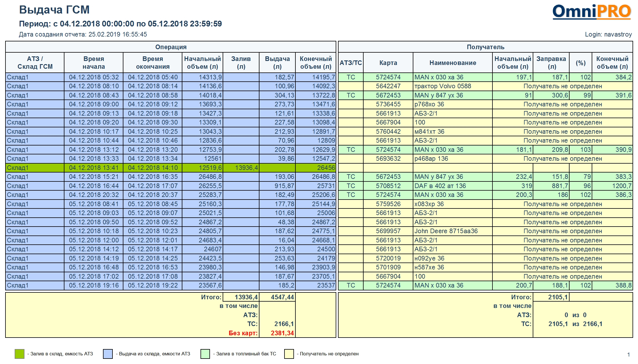Viewport: 638px width, 364px height.
Task: Click the Выдача (л) column header
Action: [277, 63]
